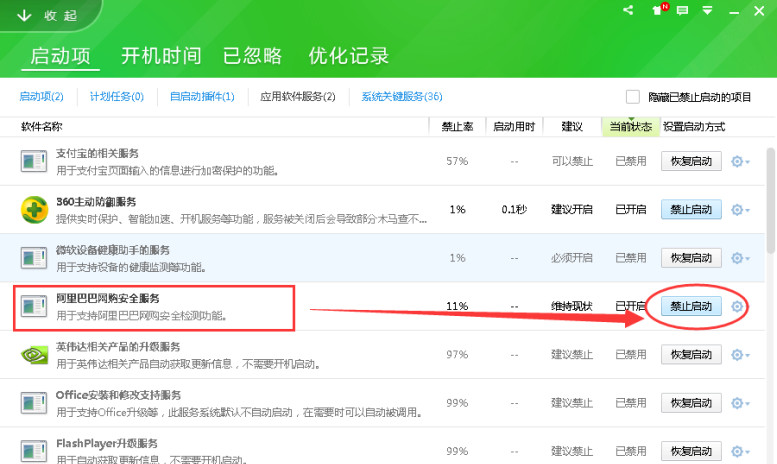Open gear settings for 阿里巴巴网购安全服务

pos(737,306)
